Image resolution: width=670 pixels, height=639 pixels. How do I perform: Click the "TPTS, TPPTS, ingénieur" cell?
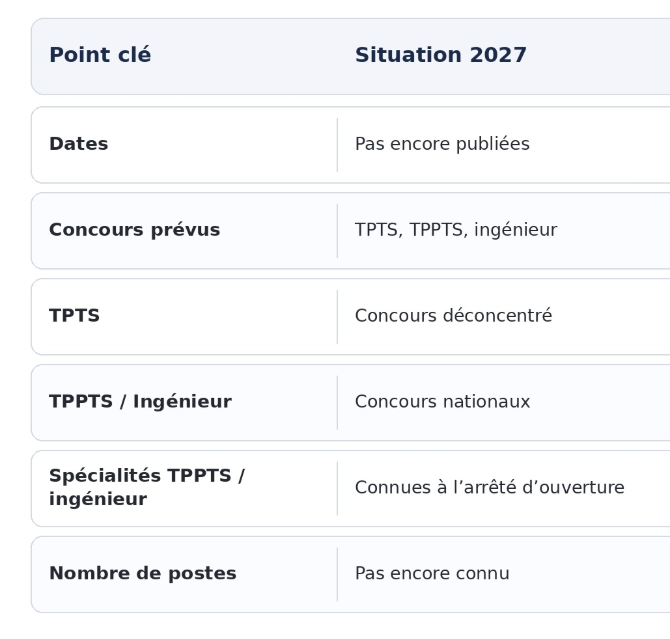pos(455,230)
